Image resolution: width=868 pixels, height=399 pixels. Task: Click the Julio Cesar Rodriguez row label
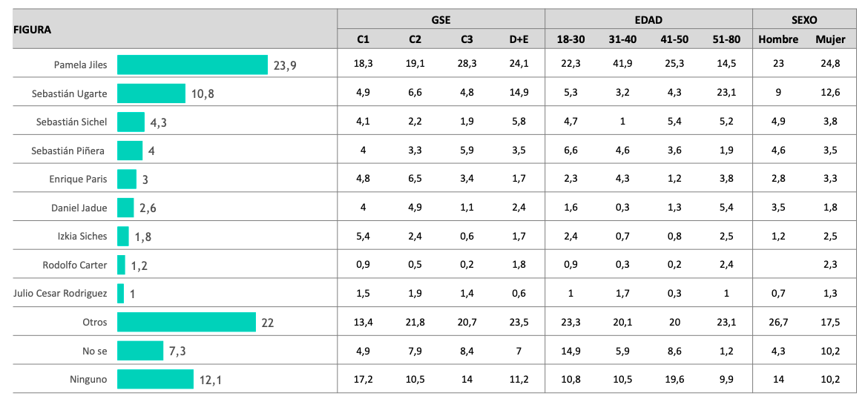pos(60,294)
